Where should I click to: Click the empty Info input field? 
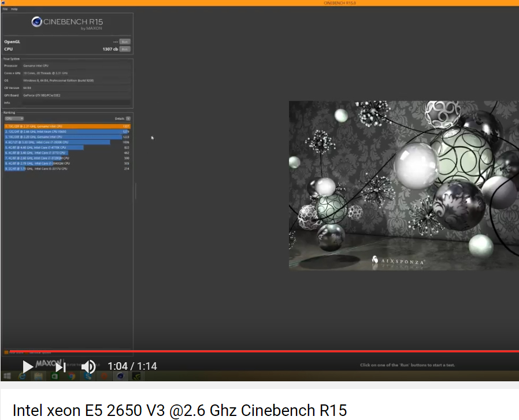[76, 103]
